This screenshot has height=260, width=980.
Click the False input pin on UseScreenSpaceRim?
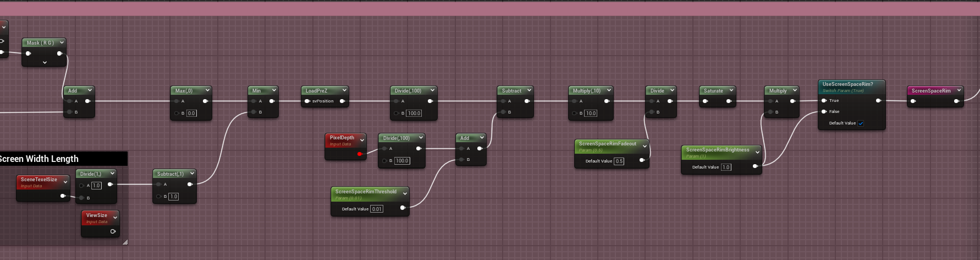824,112
